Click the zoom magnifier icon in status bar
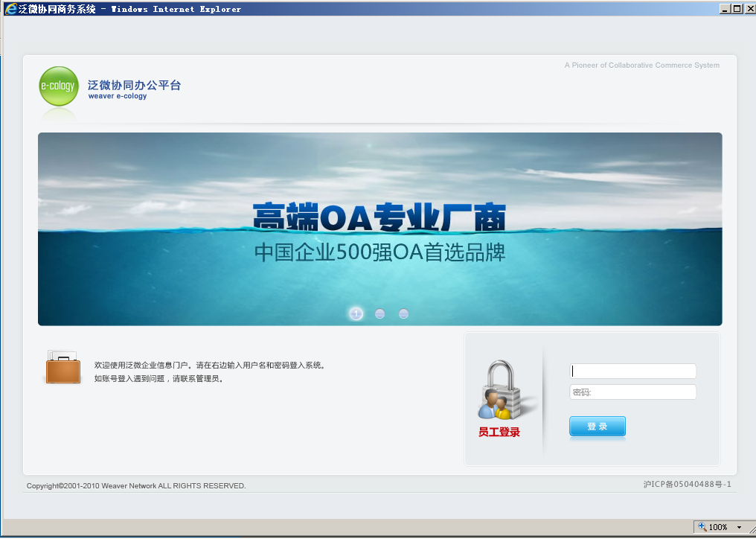Screen dimensions: 756x539 click(x=702, y=526)
